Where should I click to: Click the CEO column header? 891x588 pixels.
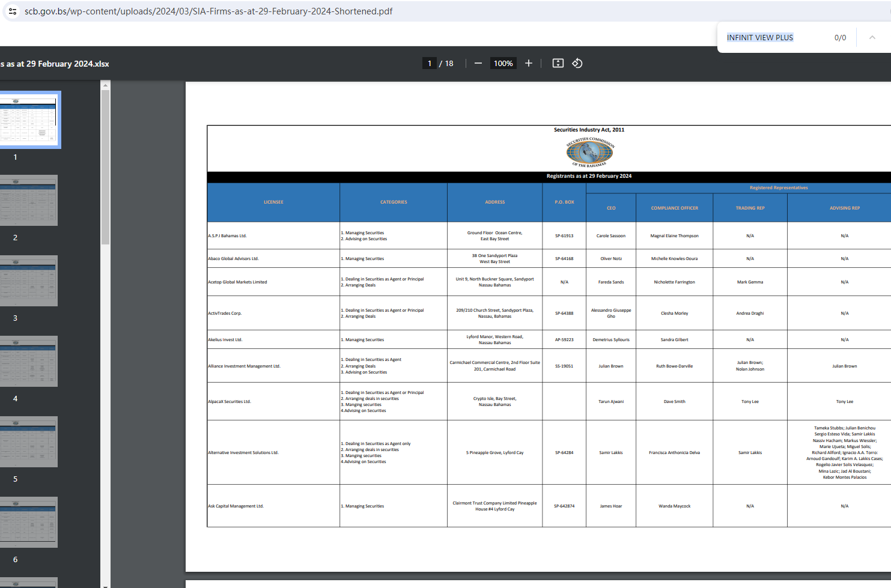pyautogui.click(x=611, y=208)
